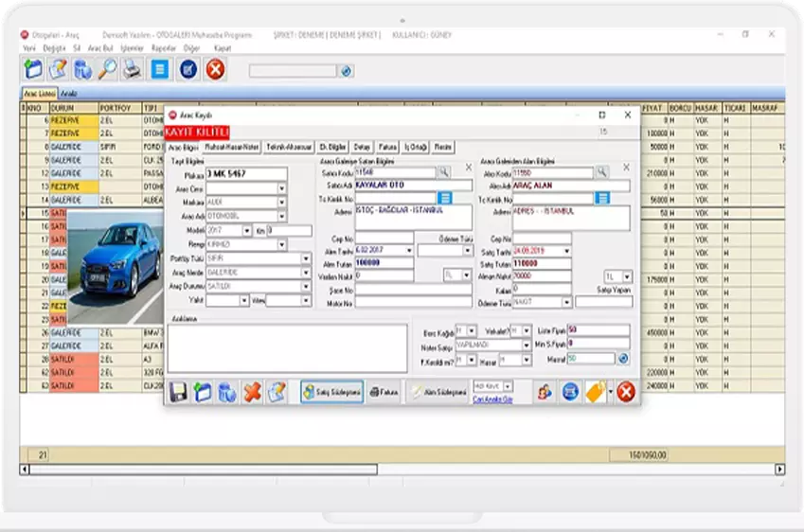Expand the Renk color dropdown
The height and width of the screenshot is (532, 804).
click(281, 243)
